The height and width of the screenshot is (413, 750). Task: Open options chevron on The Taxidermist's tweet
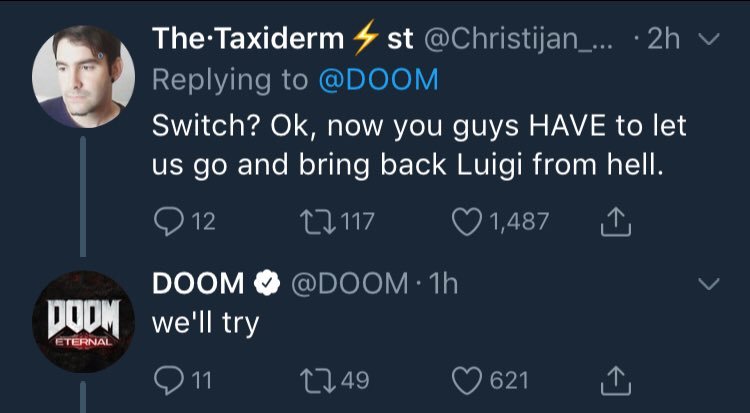click(x=709, y=41)
